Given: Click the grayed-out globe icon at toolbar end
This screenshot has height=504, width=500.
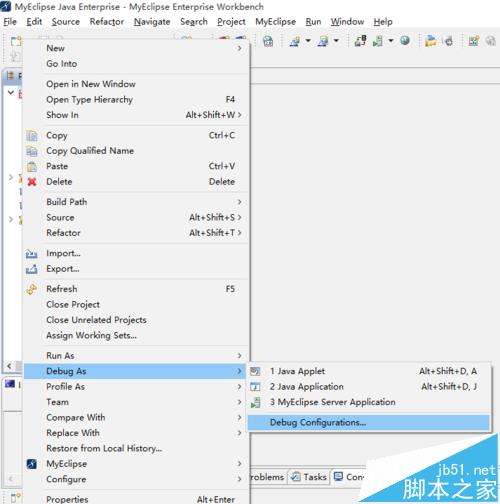Looking at the screenshot, I should point(490,41).
